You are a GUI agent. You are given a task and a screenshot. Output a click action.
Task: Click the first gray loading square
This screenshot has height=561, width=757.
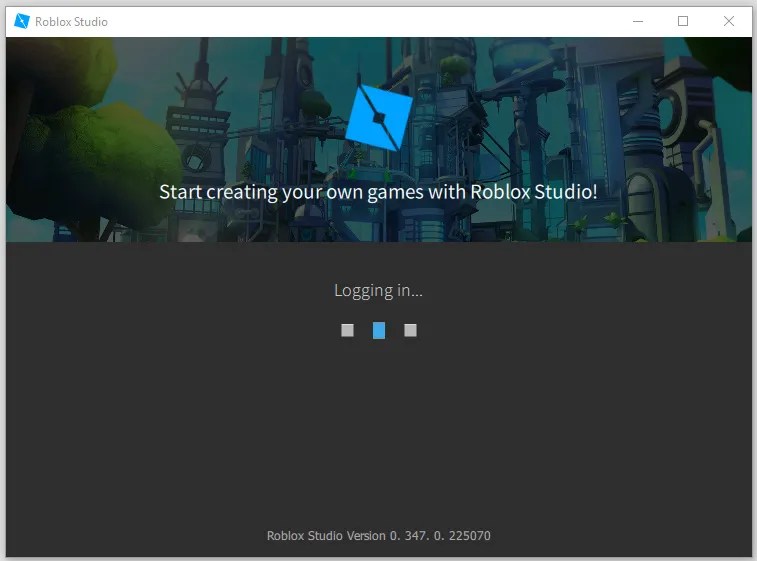point(348,330)
